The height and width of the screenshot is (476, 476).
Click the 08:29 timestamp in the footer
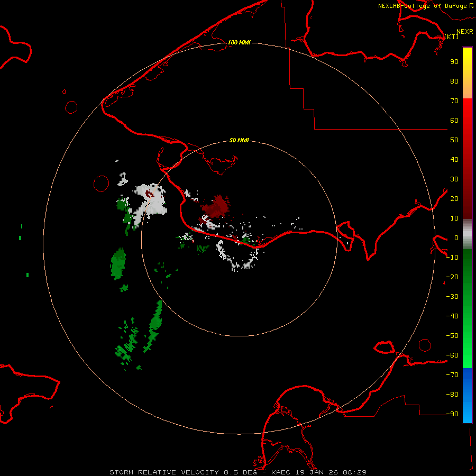(354, 472)
